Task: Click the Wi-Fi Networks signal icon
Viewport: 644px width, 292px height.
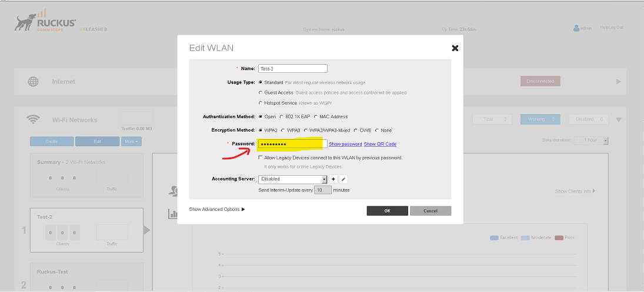Action: 34,119
